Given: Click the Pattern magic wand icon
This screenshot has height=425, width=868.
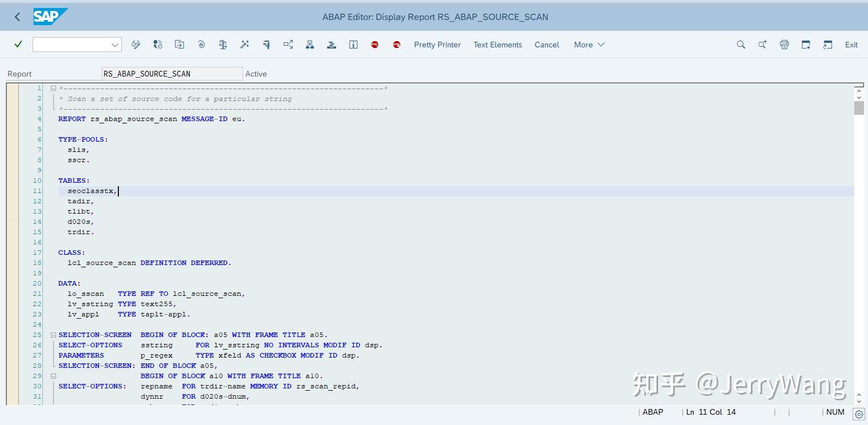Looking at the screenshot, I should (245, 45).
